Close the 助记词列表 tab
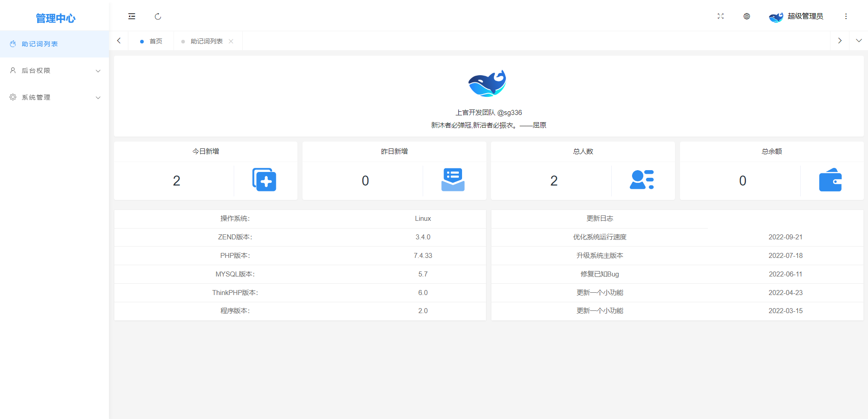This screenshot has height=419, width=868. [x=231, y=41]
